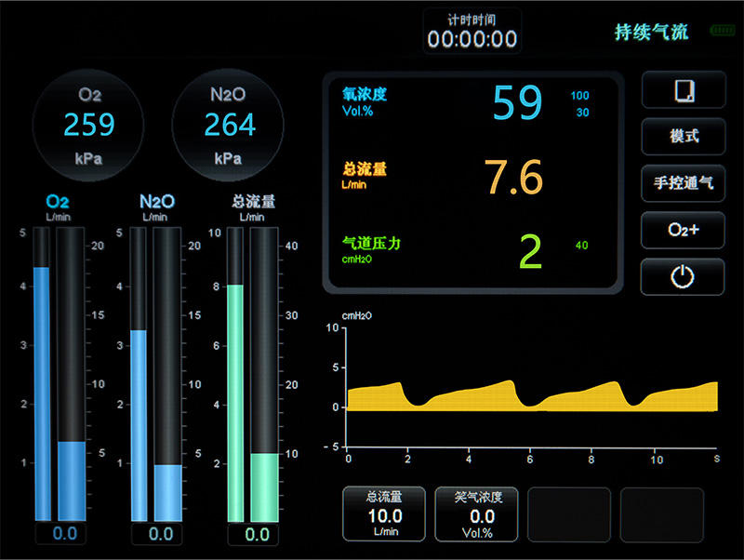Image resolution: width=744 pixels, height=560 pixels.
Task: Click the notebook record icon button
Action: pyautogui.click(x=683, y=90)
